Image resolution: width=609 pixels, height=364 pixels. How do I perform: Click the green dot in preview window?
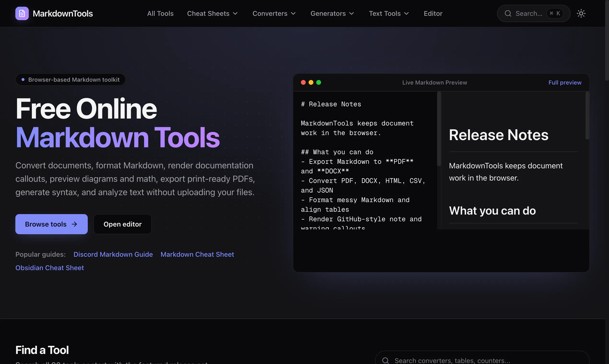319,82
